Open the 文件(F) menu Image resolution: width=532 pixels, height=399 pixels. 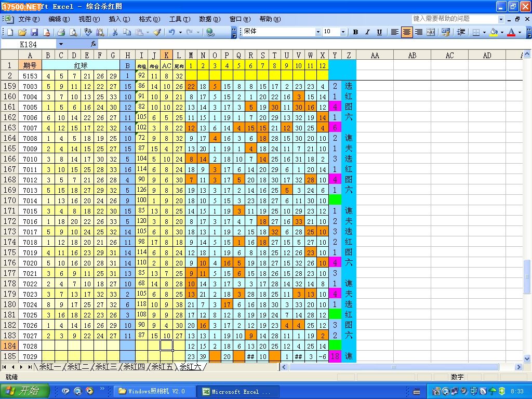click(x=29, y=19)
